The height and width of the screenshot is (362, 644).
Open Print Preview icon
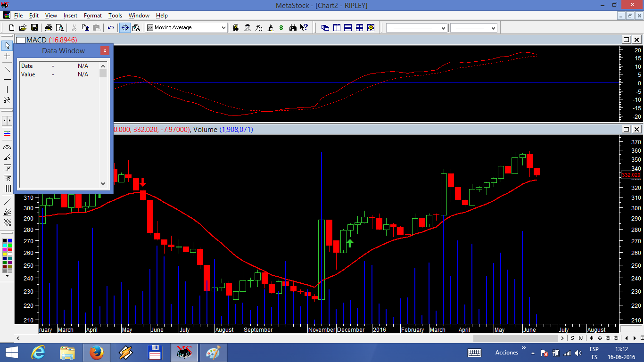tap(59, 27)
